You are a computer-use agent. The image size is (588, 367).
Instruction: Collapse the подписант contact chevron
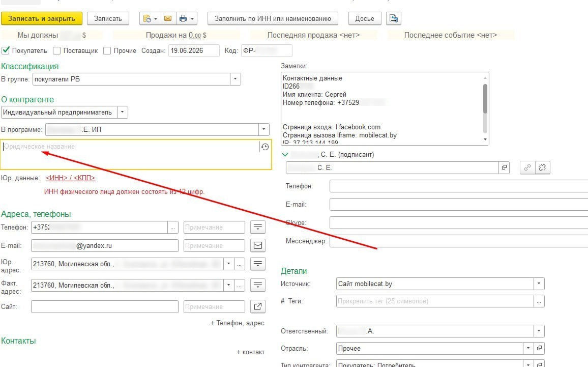pos(285,155)
